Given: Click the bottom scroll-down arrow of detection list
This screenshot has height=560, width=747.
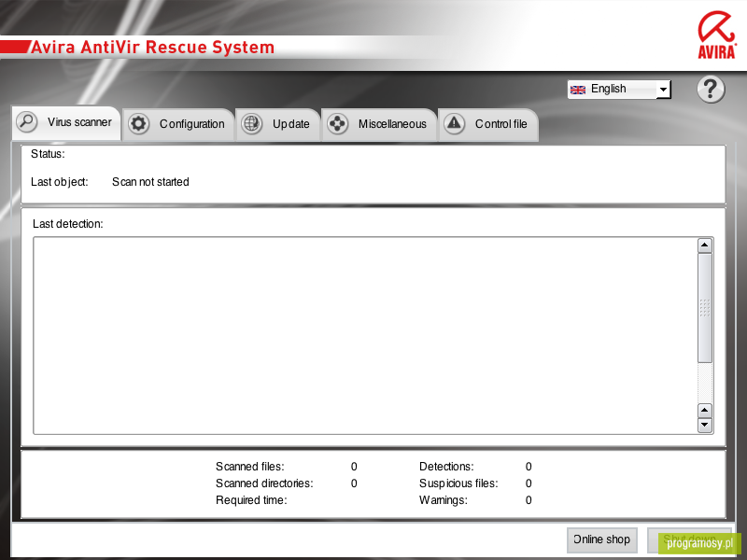Looking at the screenshot, I should coord(705,425).
